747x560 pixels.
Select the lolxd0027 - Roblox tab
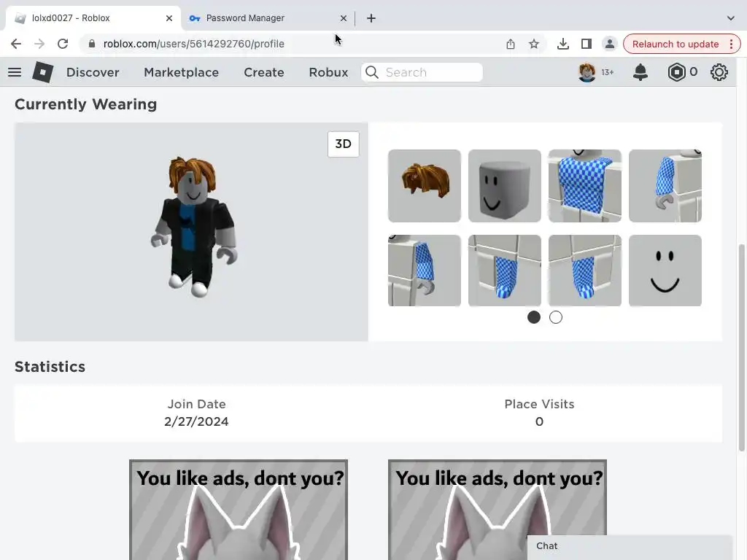coord(93,18)
